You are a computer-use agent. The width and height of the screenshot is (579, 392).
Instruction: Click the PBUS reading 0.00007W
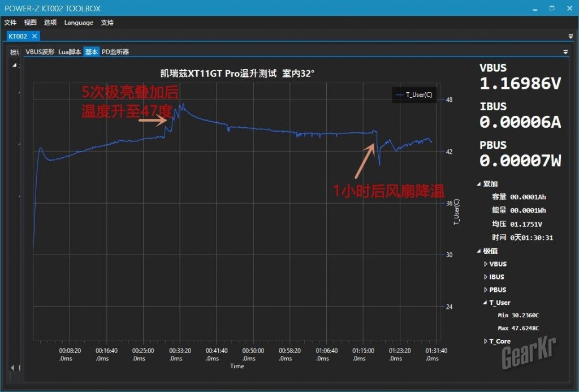(x=520, y=161)
